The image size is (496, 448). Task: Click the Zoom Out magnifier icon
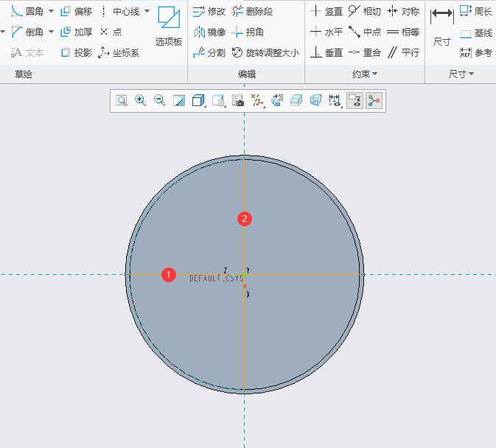click(159, 101)
